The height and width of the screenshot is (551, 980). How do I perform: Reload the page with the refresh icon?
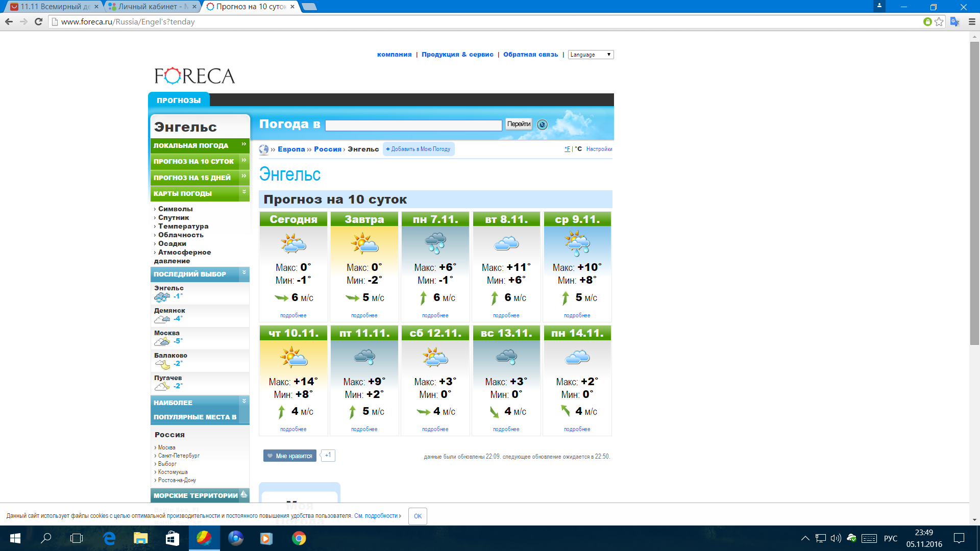point(38,22)
